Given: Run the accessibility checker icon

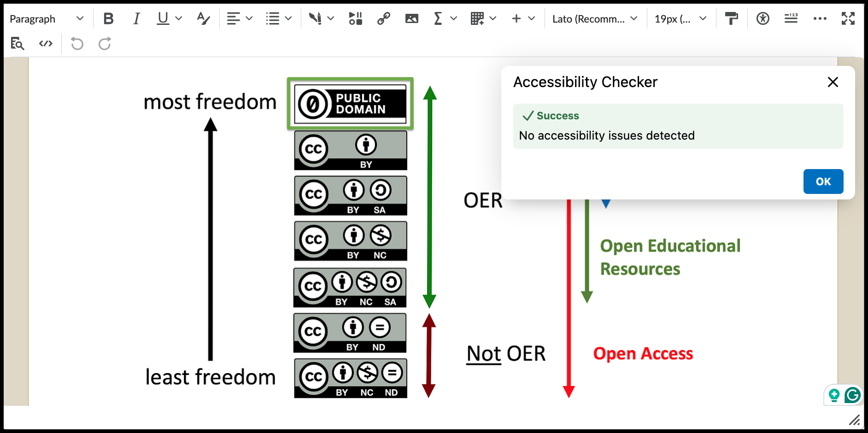Looking at the screenshot, I should click(x=763, y=19).
